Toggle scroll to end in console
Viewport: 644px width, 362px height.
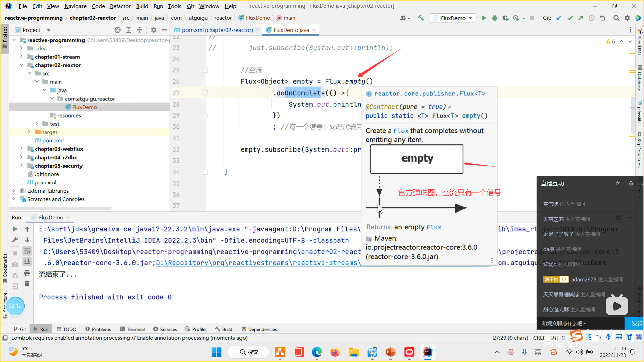point(27,262)
